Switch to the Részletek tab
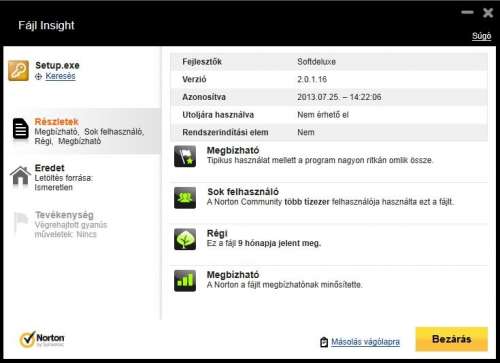Image resolution: width=500 pixels, height=363 pixels. tap(82, 131)
